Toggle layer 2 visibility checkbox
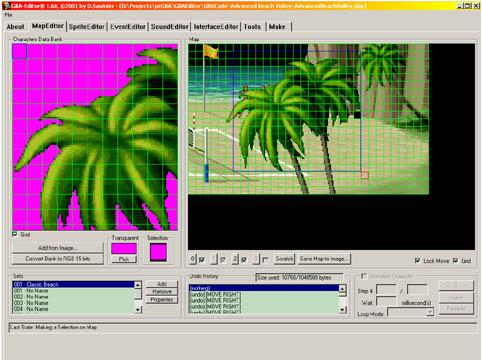The height and width of the screenshot is (361, 482). (244, 260)
